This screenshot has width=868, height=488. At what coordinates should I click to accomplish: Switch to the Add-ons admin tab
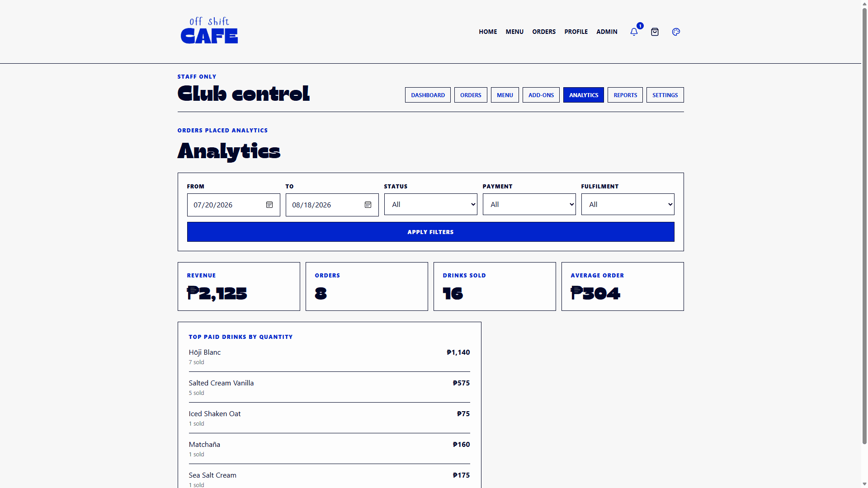(541, 95)
